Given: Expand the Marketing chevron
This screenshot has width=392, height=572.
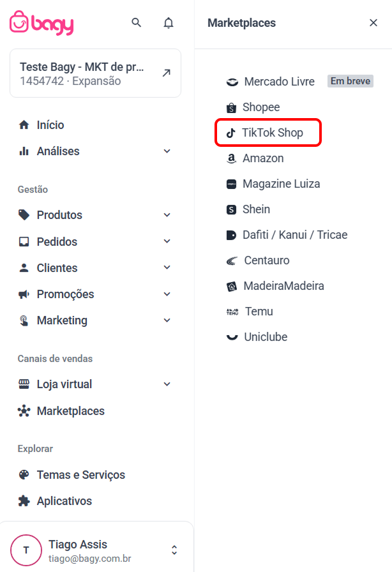Looking at the screenshot, I should [x=167, y=320].
